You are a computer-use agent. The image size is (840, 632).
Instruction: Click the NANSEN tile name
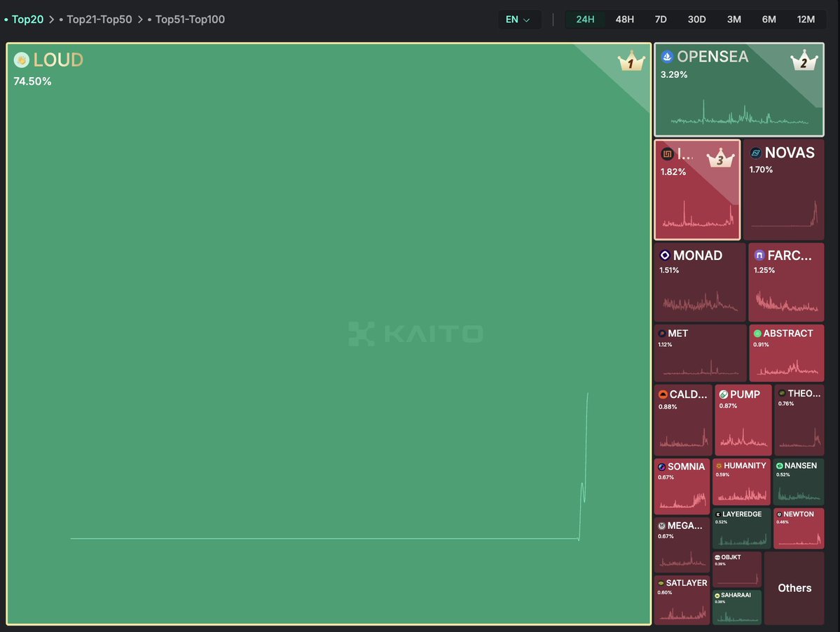click(800, 465)
